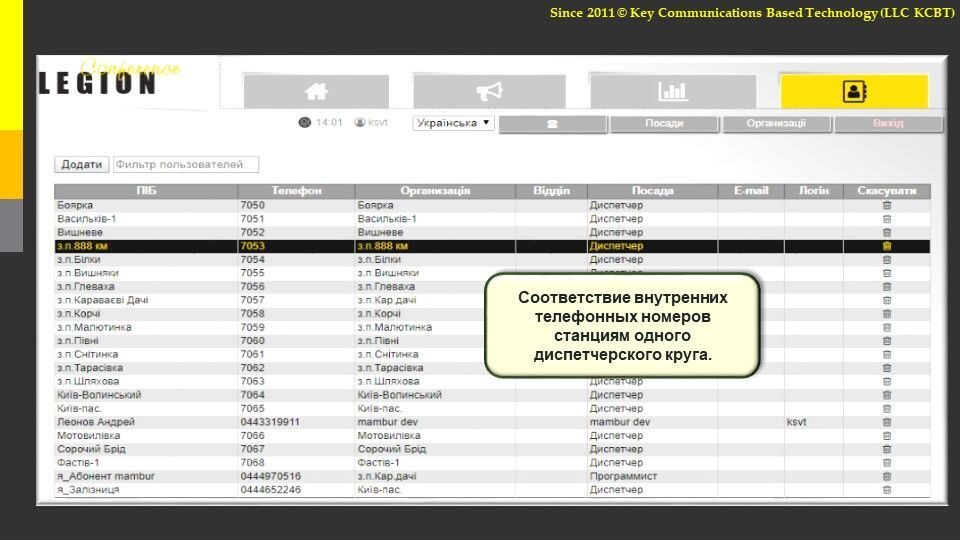Delete the Боярка row via trash icon
Viewport: 960px width, 540px height.
pos(886,205)
